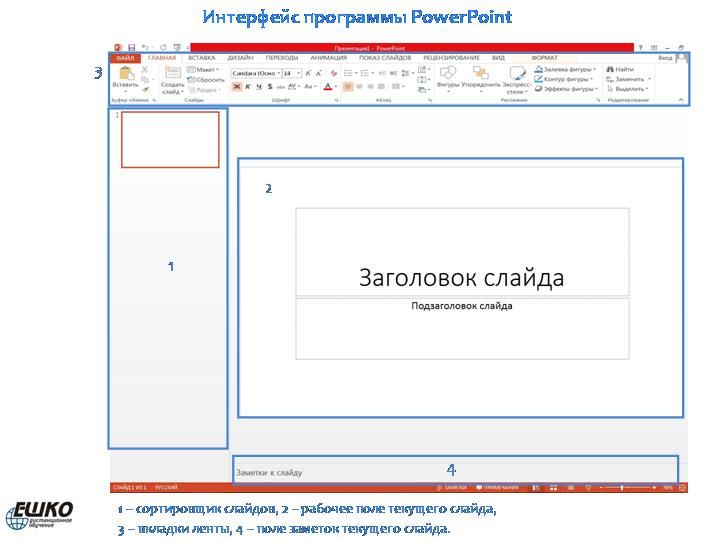
Task: Open the Help question mark icon
Action: pos(641,47)
